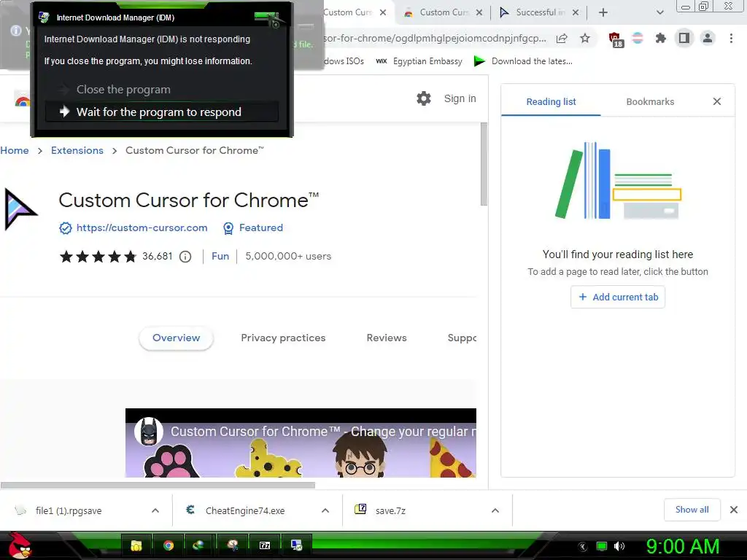Share this page via the address bar icon
This screenshot has width=747, height=560.
(562, 38)
